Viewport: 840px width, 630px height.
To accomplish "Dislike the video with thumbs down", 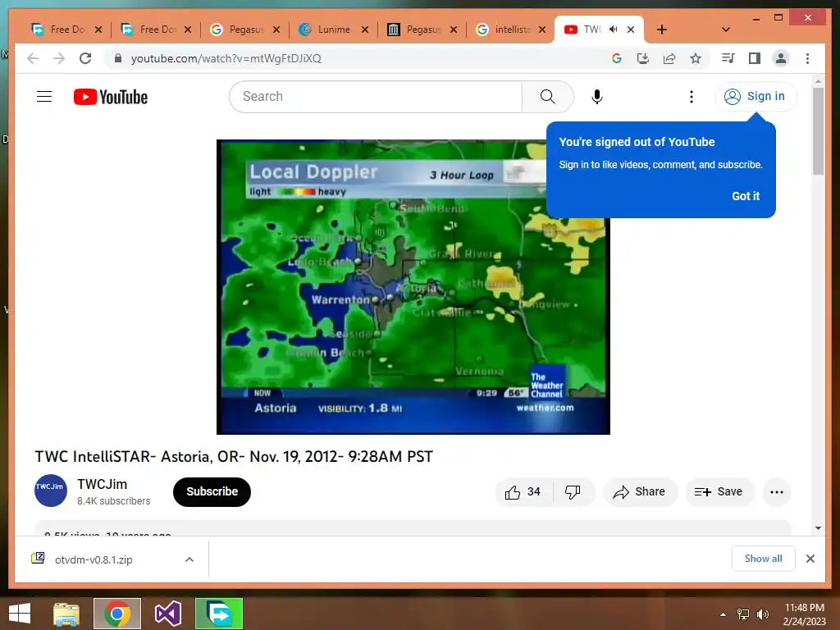I will pyautogui.click(x=573, y=492).
